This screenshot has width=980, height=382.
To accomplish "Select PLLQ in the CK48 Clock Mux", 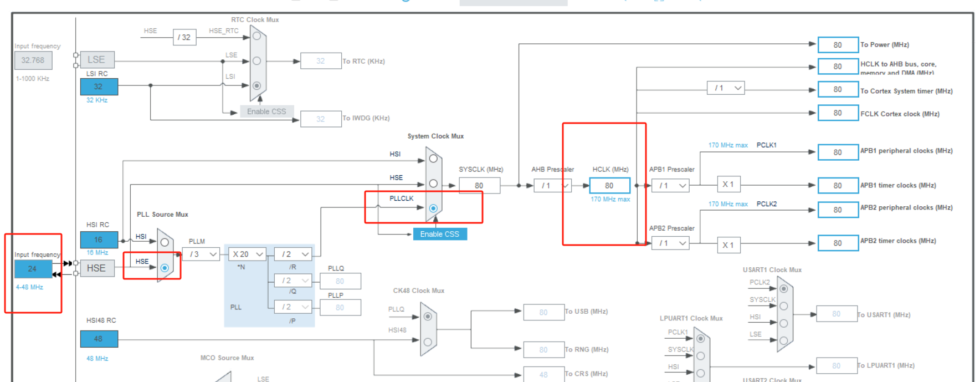I will (x=428, y=317).
